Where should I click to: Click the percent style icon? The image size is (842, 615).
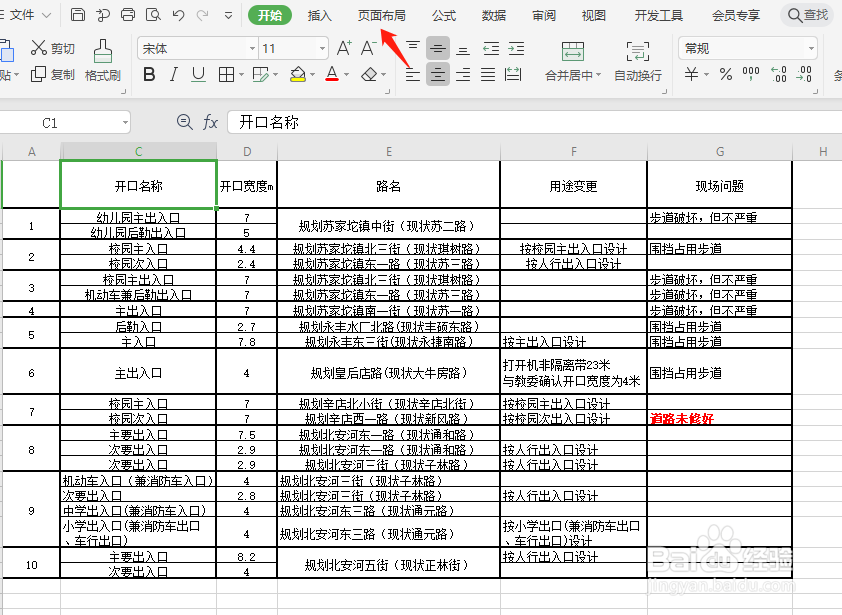point(725,73)
